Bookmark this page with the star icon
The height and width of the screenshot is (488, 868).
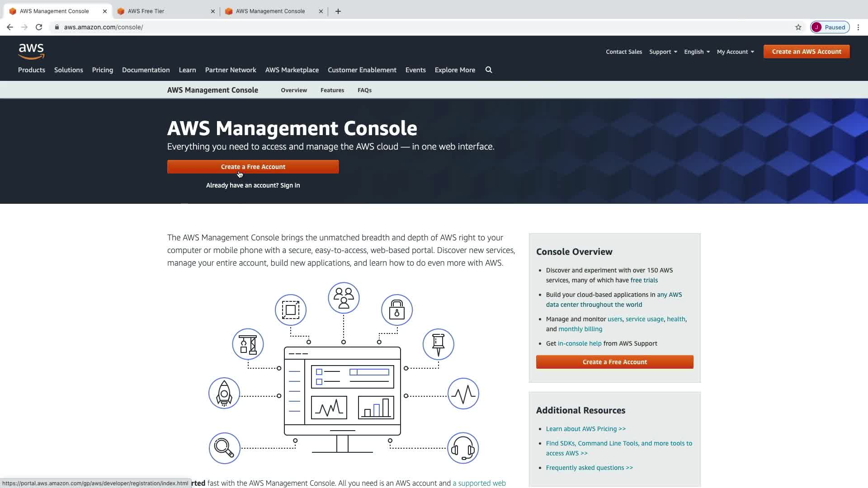click(798, 27)
